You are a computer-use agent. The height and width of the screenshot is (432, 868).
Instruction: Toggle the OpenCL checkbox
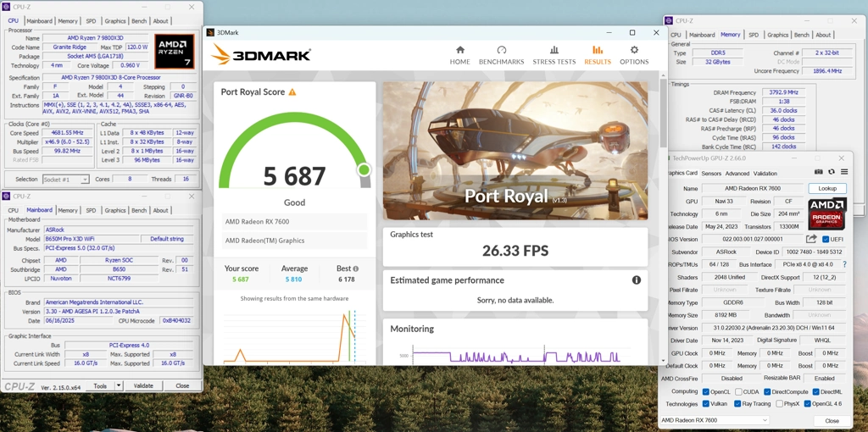click(x=706, y=391)
